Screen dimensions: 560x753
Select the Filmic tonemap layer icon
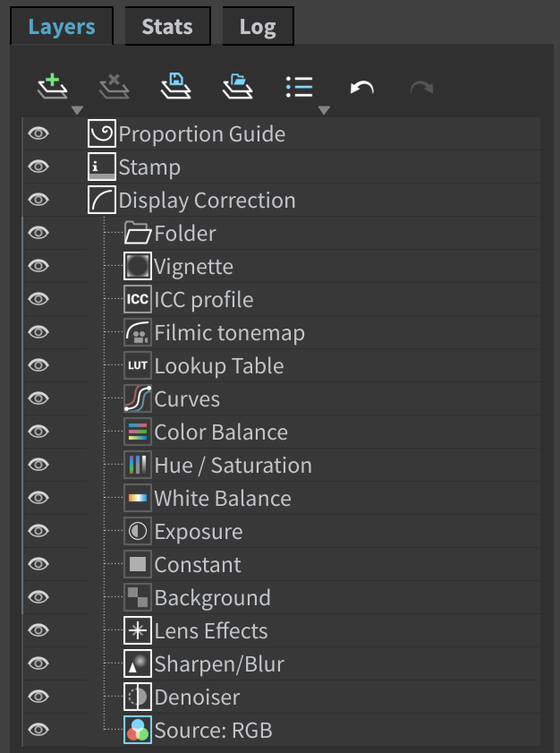[138, 332]
